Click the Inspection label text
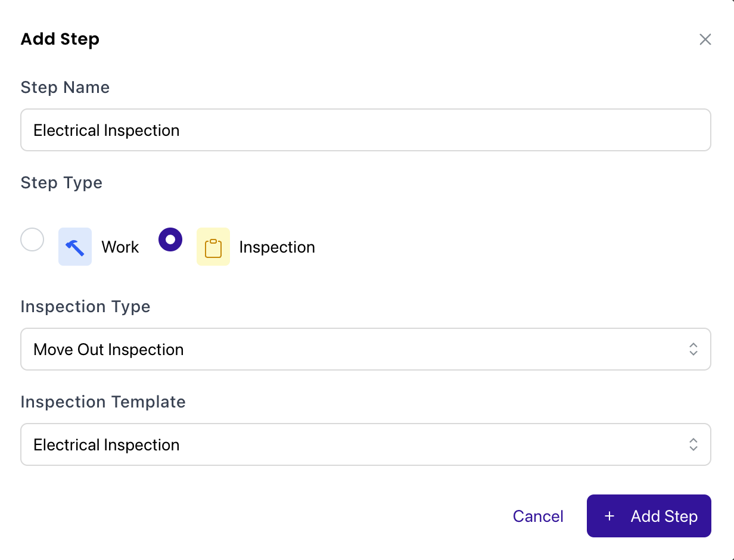The width and height of the screenshot is (734, 560). point(277,247)
